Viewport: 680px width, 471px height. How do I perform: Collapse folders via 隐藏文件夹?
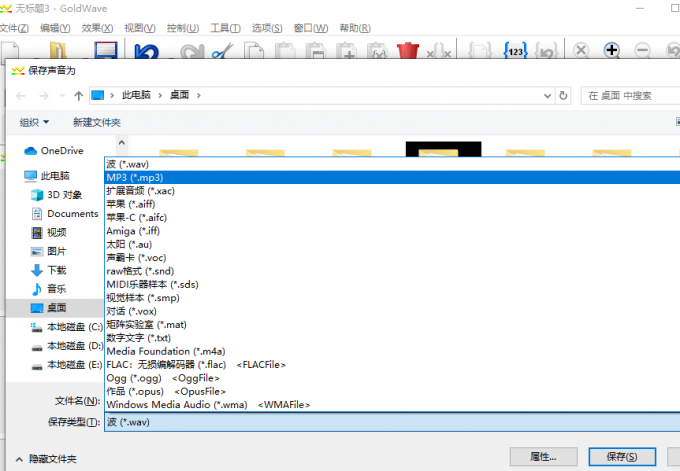[x=46, y=459]
